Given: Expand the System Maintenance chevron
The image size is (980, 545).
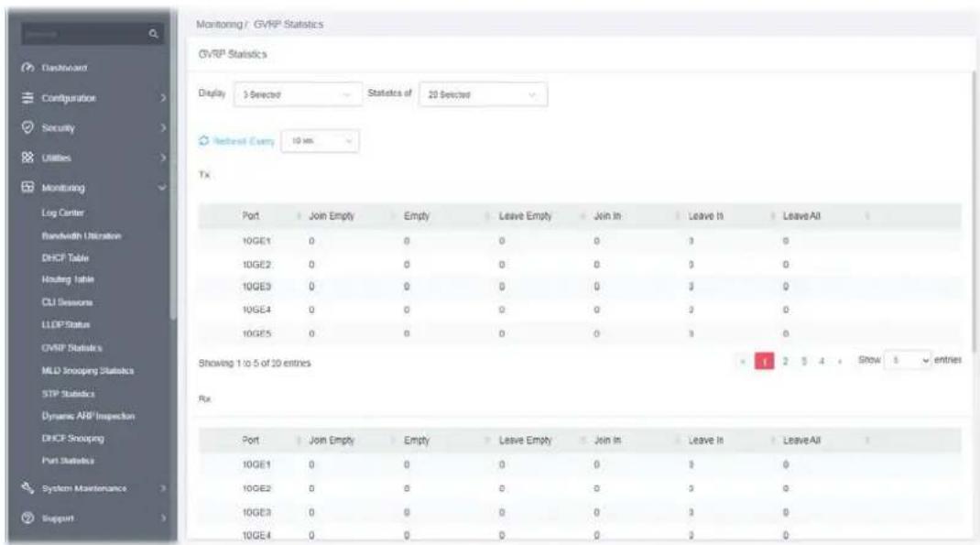Looking at the screenshot, I should click(163, 488).
